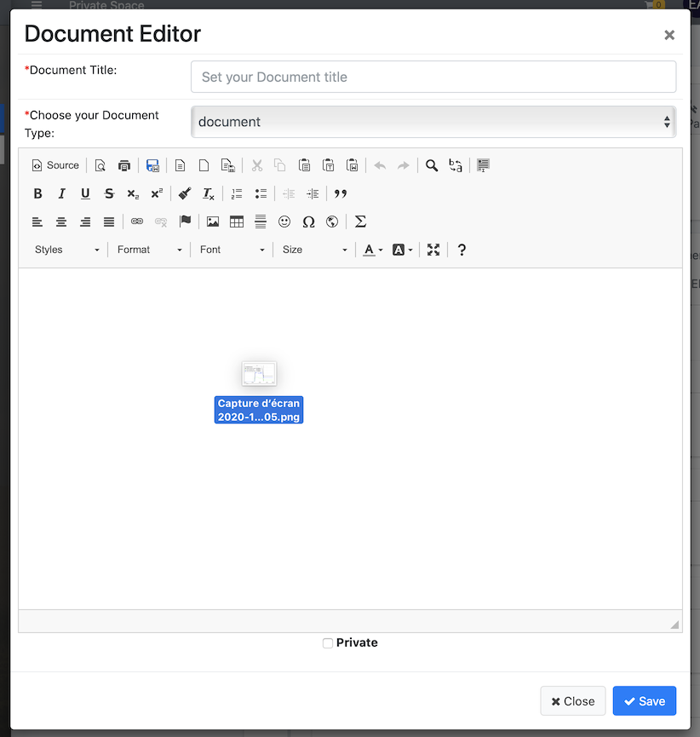
Task: Click Paste from Word icon
Action: point(352,165)
